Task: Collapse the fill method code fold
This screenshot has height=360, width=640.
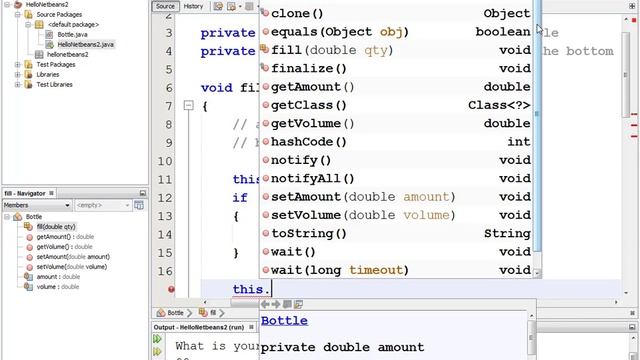Action: pyautogui.click(x=188, y=105)
